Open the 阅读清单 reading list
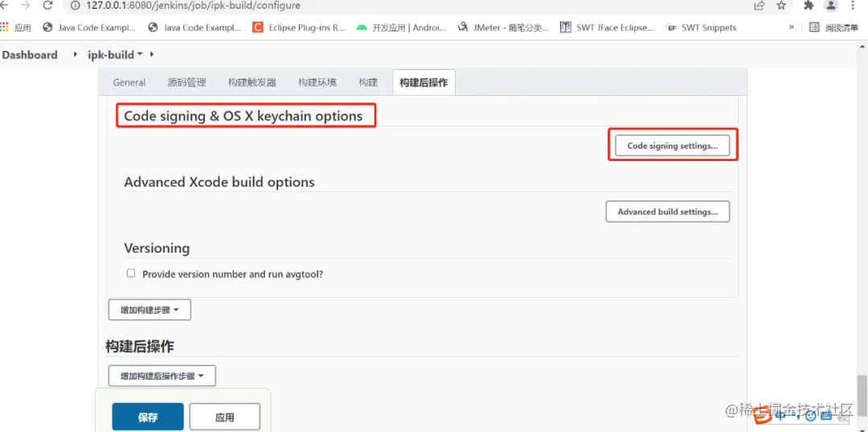Screen dimensions: 868x432 point(833,27)
